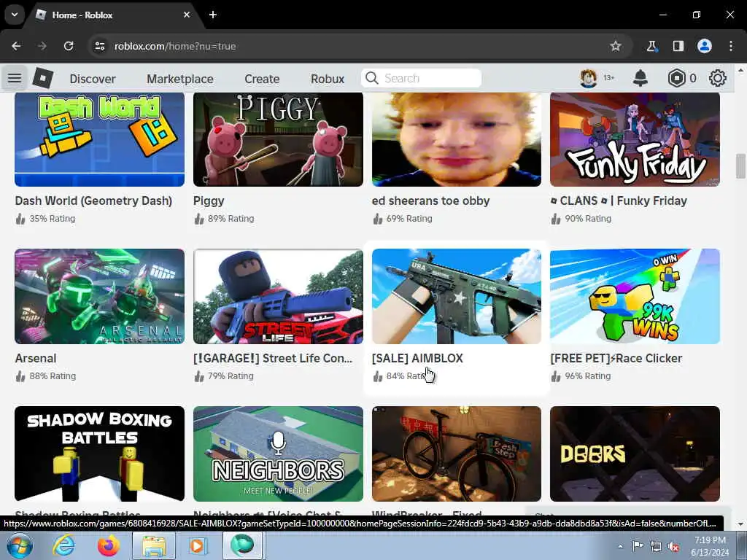
Task: Click the Roblox logo icon
Action: pos(43,78)
